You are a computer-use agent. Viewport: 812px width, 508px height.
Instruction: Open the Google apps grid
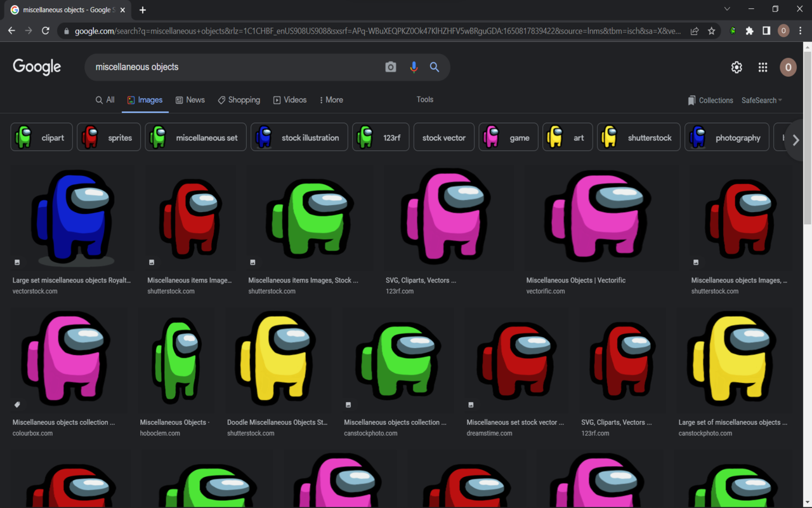pyautogui.click(x=763, y=67)
